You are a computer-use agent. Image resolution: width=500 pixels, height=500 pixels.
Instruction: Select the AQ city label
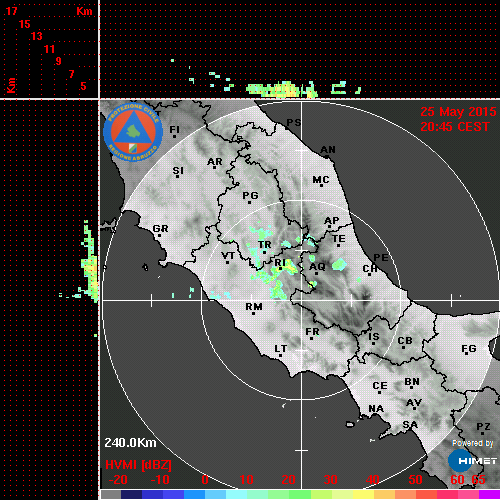click(317, 267)
